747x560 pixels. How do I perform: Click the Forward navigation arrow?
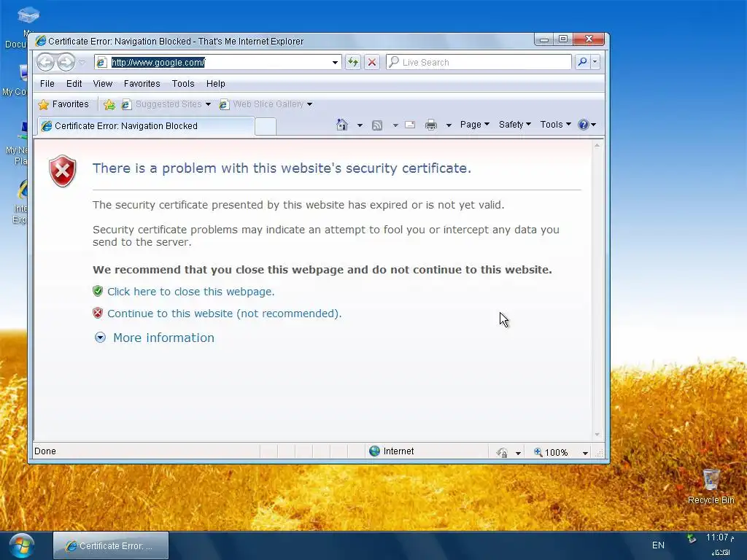click(x=66, y=63)
